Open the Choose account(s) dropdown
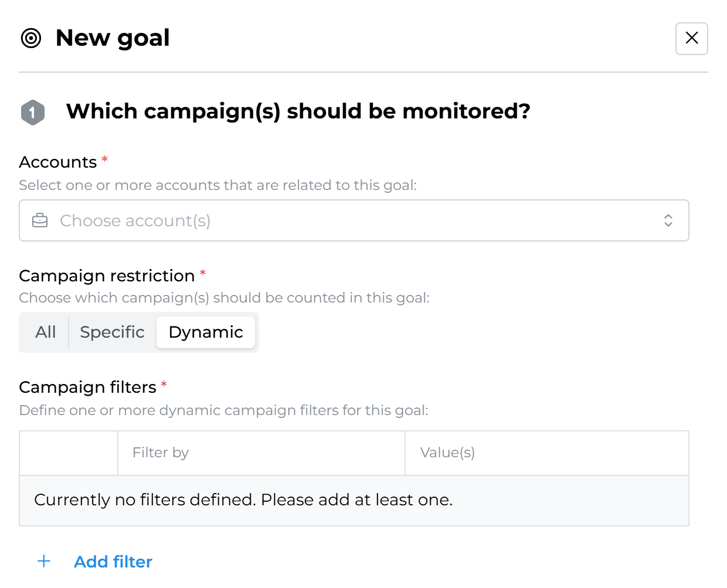727x588 pixels. tap(352, 220)
